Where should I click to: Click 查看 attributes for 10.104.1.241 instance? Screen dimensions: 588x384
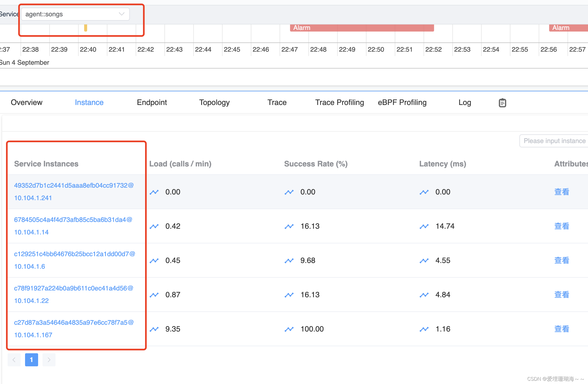click(562, 192)
